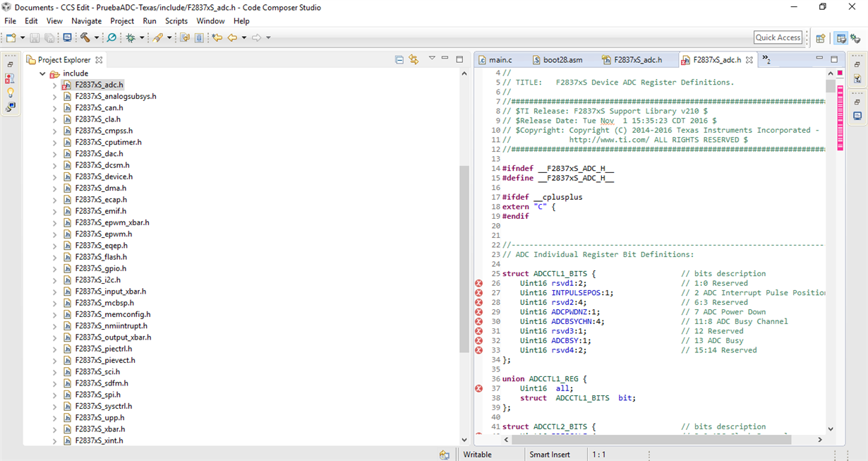Build the project with the hammer icon

[85, 37]
